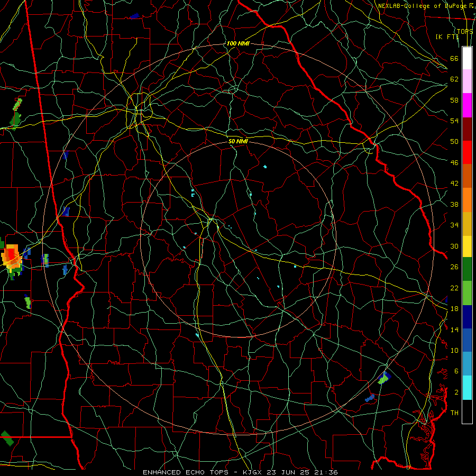
Task: Click the green echo in the southwest corner
Action: [x=7, y=438]
